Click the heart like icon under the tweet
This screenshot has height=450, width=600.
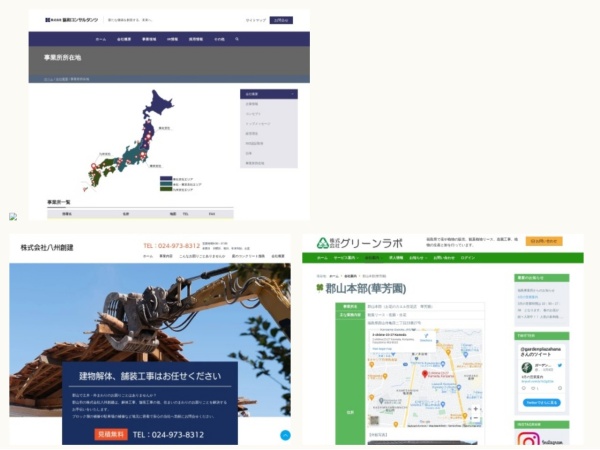coord(533,388)
